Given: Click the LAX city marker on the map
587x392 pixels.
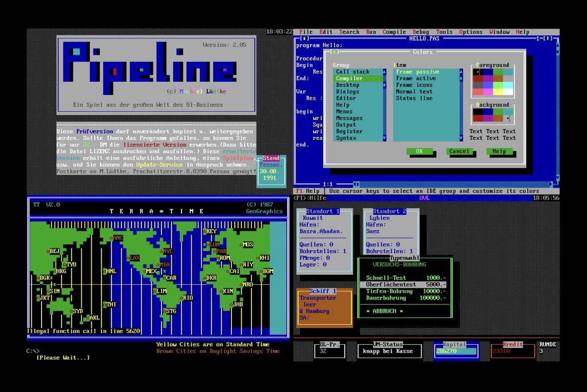Looking at the screenshot, I should click(133, 258).
